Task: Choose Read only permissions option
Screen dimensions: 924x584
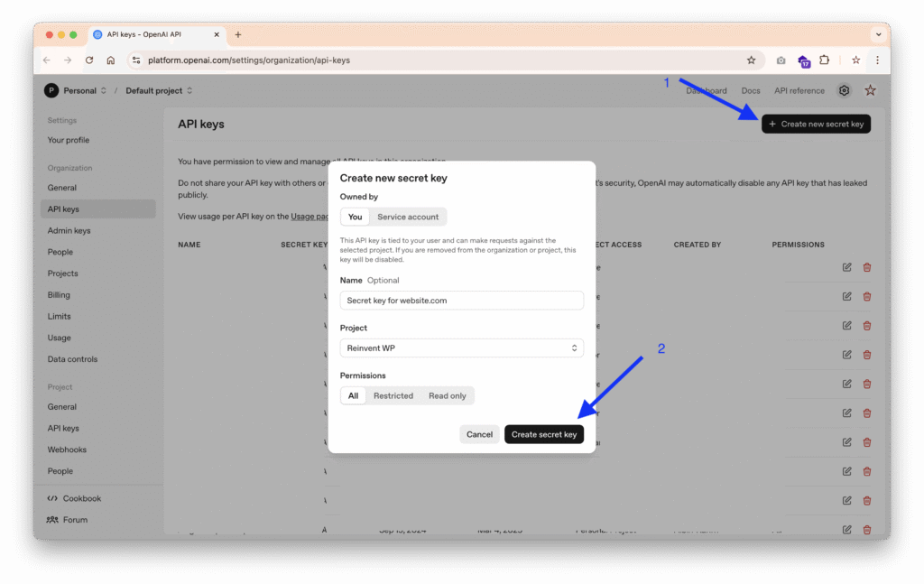Action: coord(448,395)
